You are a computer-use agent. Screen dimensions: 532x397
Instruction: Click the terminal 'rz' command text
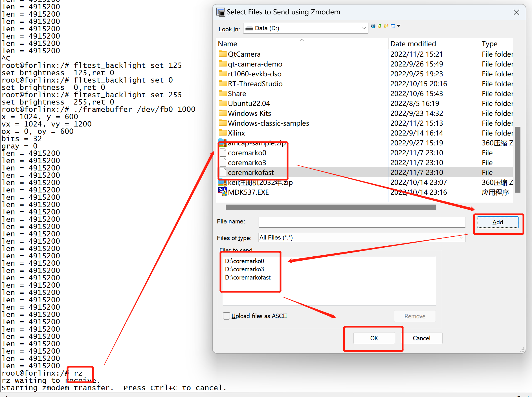78,373
